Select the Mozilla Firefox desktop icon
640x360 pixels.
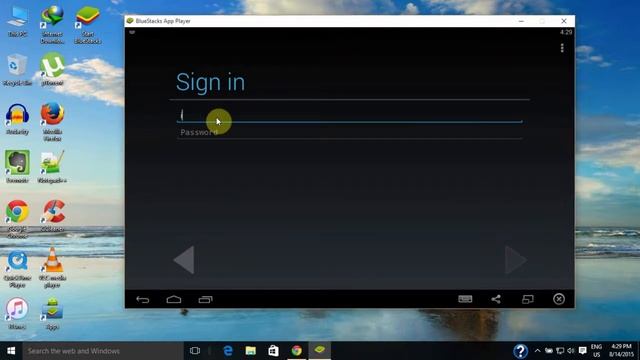[x=52, y=122]
